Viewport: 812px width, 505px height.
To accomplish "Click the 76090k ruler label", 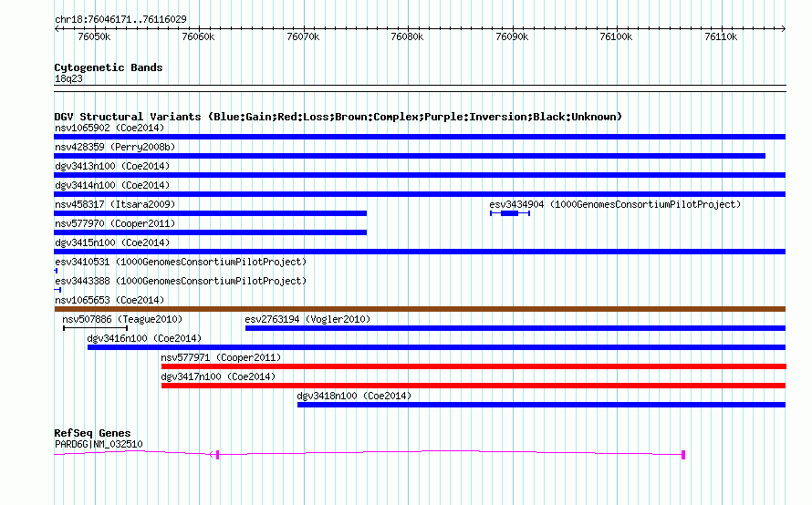I will [x=512, y=36].
